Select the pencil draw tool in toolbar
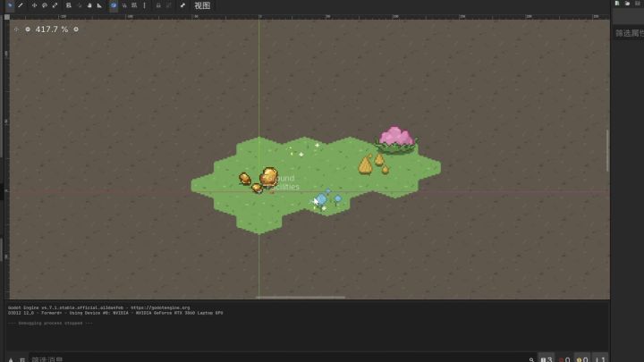This screenshot has width=644, height=362. pos(21,5)
